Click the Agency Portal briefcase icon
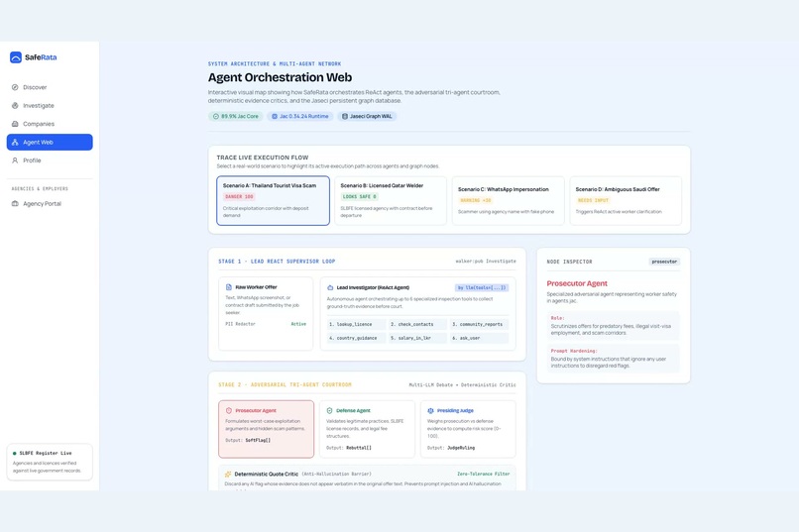Viewport: 799px width, 532px height. [x=15, y=204]
